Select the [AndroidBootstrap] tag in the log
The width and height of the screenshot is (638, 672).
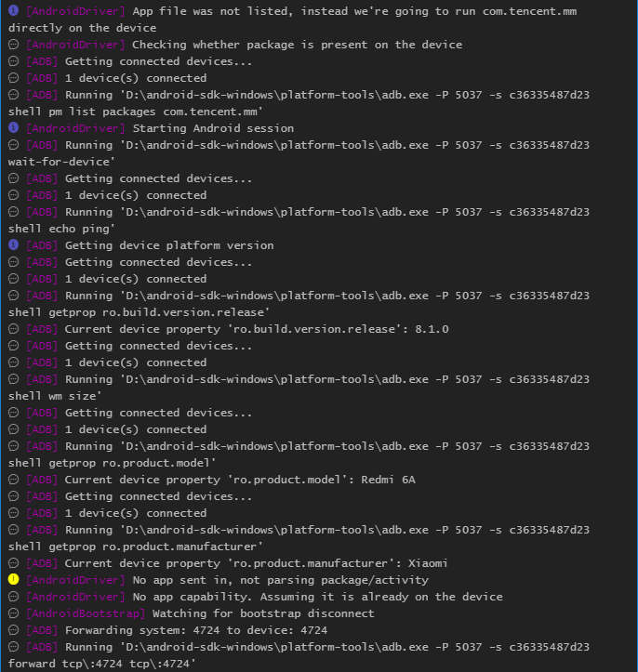coord(86,613)
